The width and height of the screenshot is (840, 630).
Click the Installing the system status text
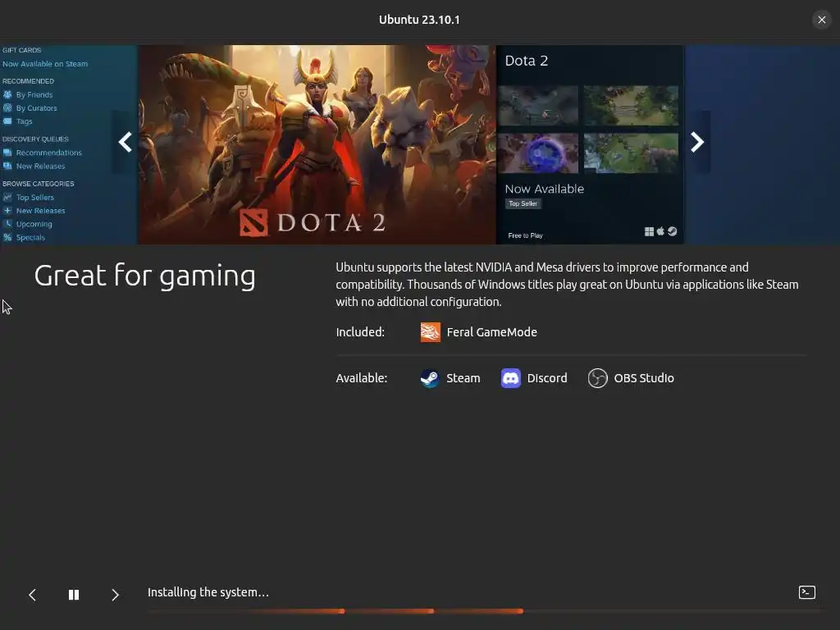tap(208, 592)
